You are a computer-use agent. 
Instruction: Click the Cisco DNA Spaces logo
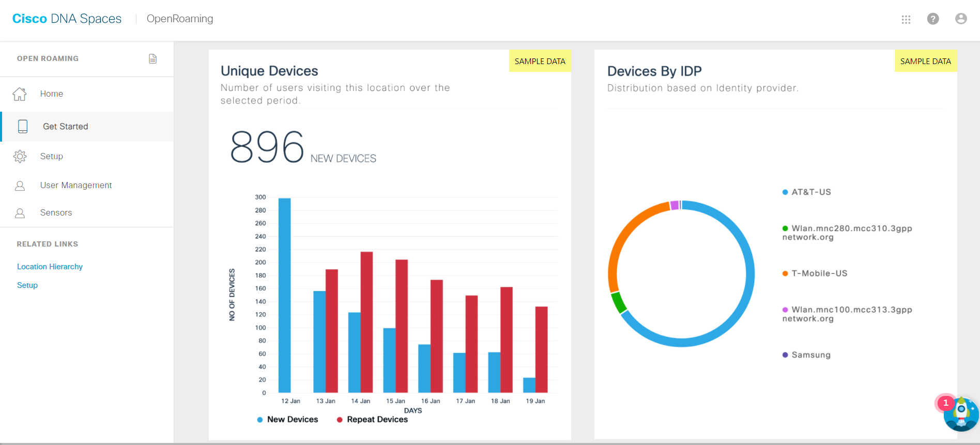(67, 19)
